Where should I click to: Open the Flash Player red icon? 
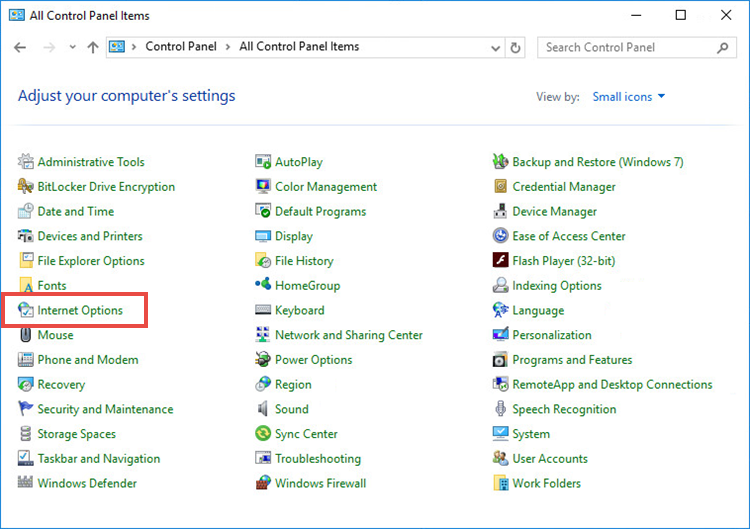point(500,260)
